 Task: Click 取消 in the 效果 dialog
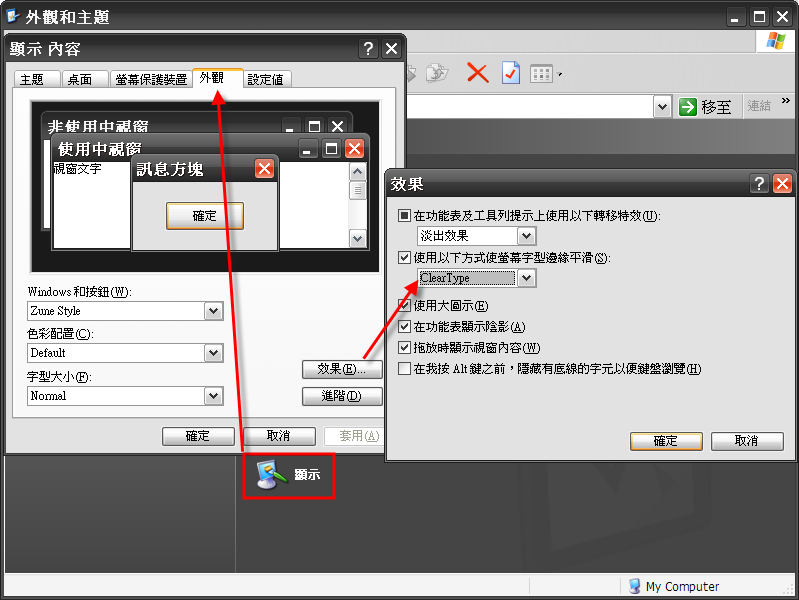[747, 441]
